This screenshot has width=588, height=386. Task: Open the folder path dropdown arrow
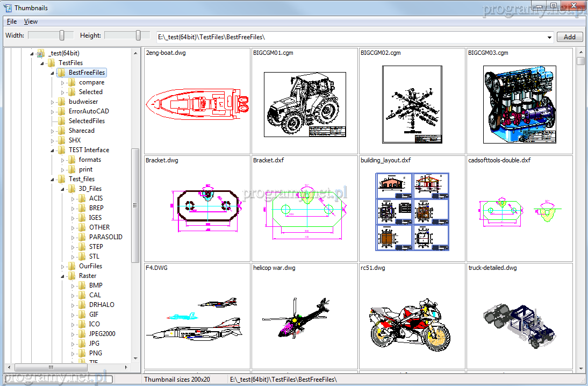pyautogui.click(x=549, y=38)
